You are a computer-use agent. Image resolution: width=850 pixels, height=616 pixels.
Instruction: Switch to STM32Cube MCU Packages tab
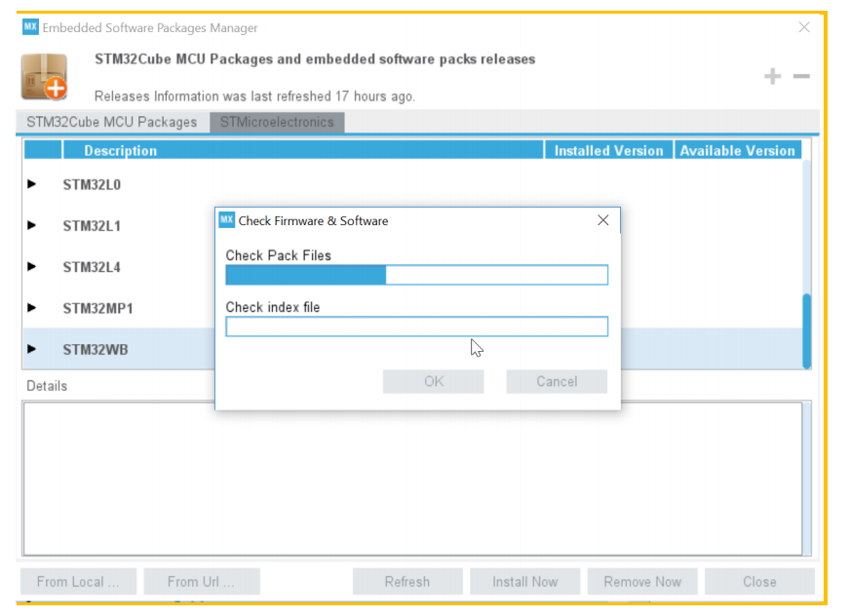click(111, 122)
